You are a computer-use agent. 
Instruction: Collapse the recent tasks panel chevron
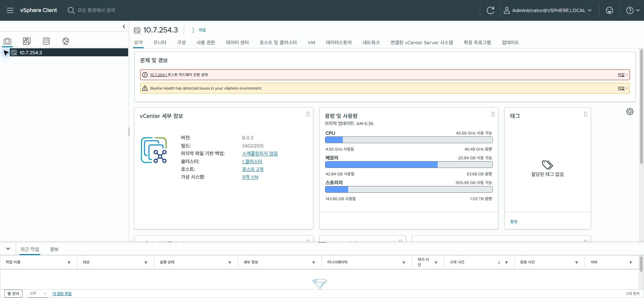coord(8,249)
